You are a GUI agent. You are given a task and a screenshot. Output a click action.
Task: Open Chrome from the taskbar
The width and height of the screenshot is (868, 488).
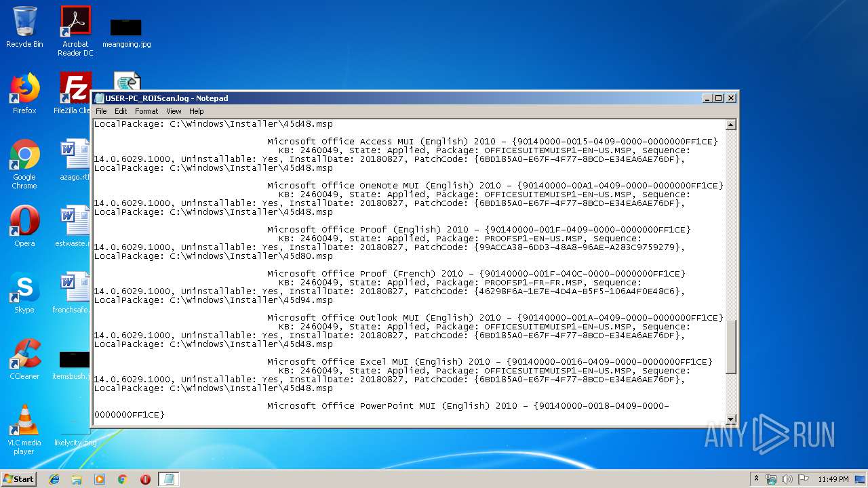click(x=122, y=479)
